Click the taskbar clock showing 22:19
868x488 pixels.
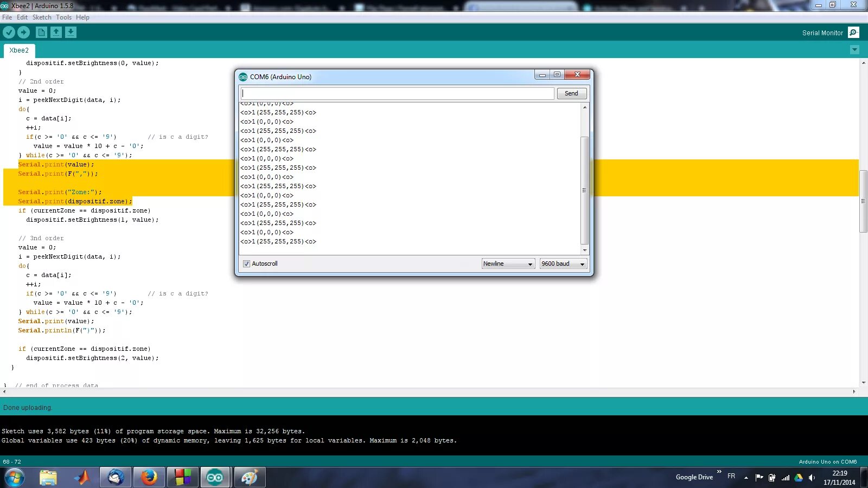coord(839,478)
